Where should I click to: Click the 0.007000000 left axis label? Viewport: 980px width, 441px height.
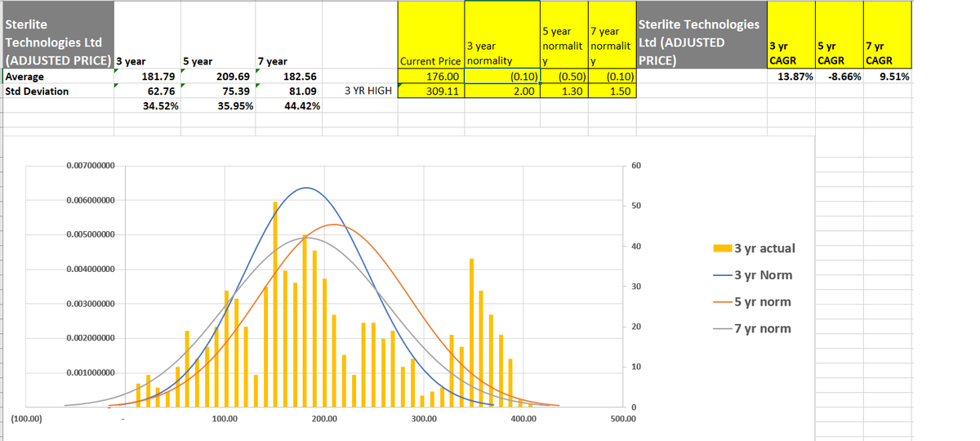click(x=92, y=166)
